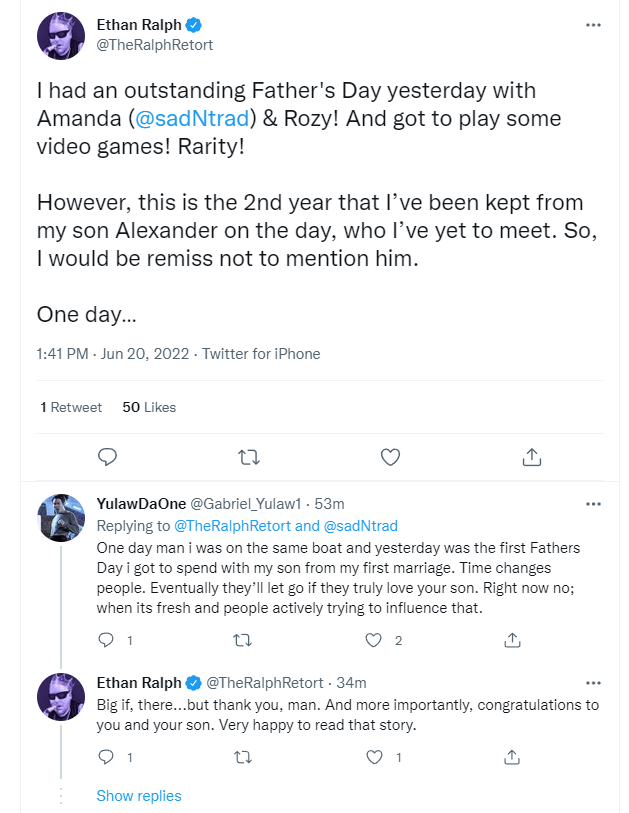This screenshot has height=813, width=629.
Task: Open the Jun 20, 2022 timestamp link
Action: 145,354
